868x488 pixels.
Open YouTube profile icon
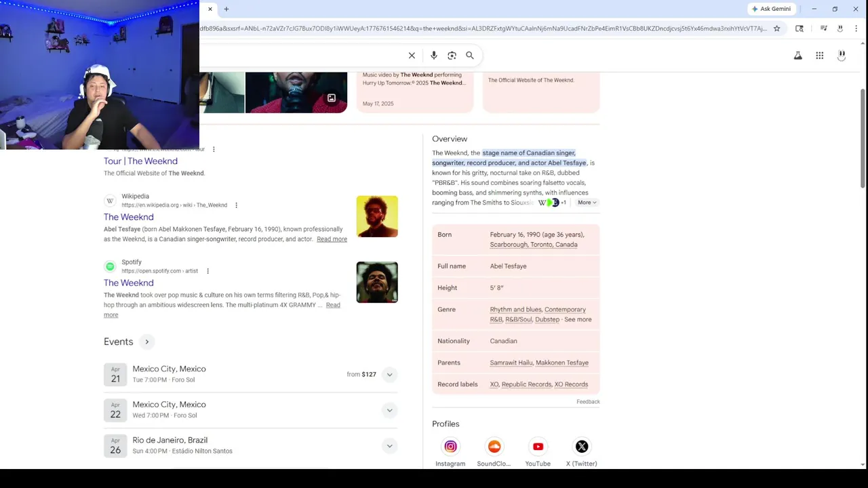(538, 447)
